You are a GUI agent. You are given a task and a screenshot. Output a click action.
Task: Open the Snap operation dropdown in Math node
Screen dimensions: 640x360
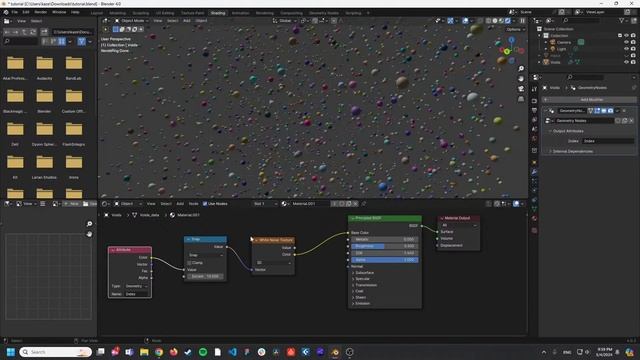click(205, 255)
